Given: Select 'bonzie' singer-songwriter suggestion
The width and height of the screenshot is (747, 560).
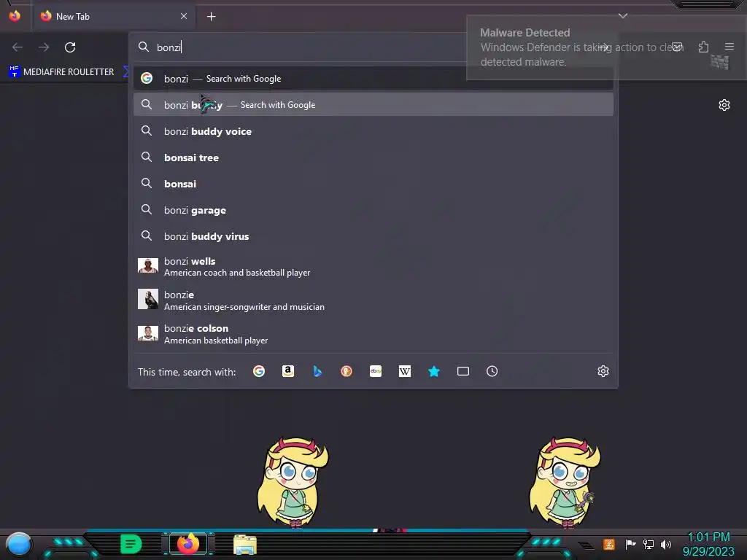Looking at the screenshot, I should pyautogui.click(x=373, y=300).
